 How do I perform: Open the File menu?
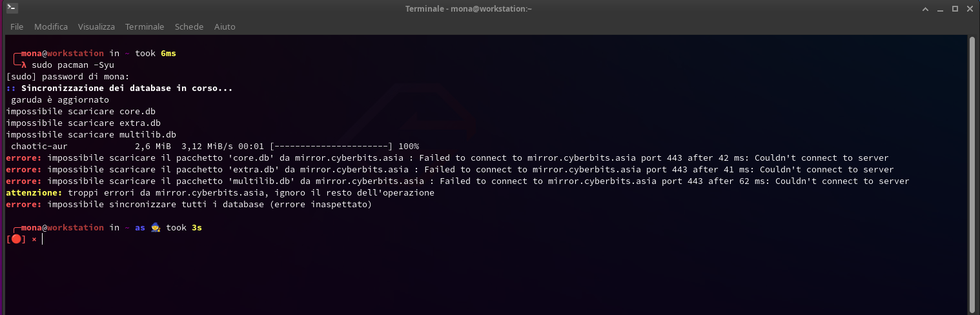click(x=17, y=26)
